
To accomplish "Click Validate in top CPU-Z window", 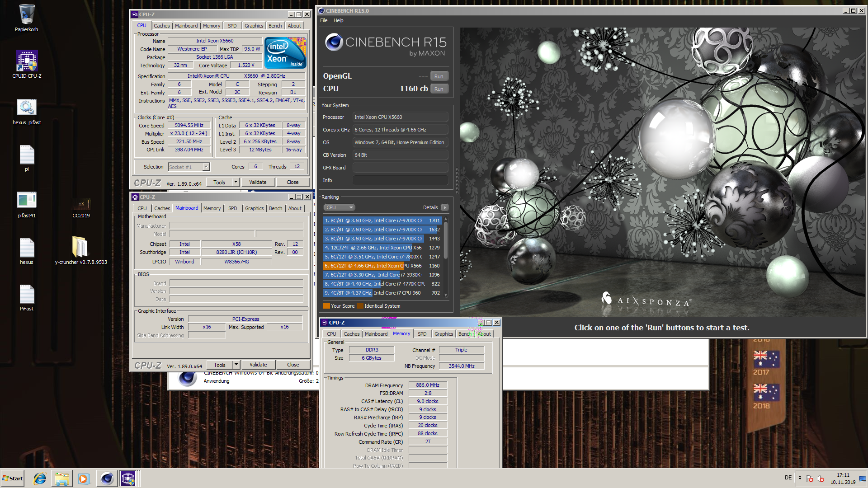I will tap(258, 182).
